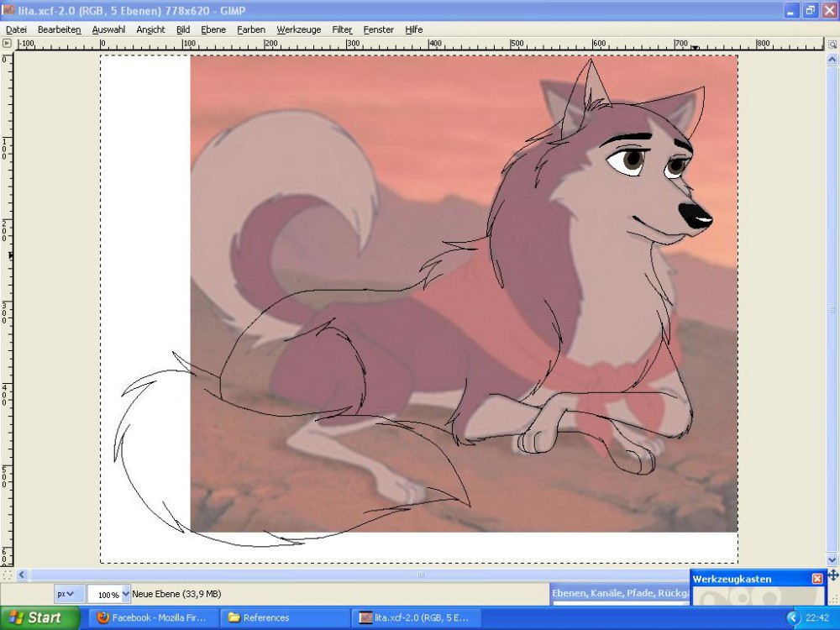Open the Bearbeiten menu
Viewport: 840px width, 630px height.
(x=59, y=29)
